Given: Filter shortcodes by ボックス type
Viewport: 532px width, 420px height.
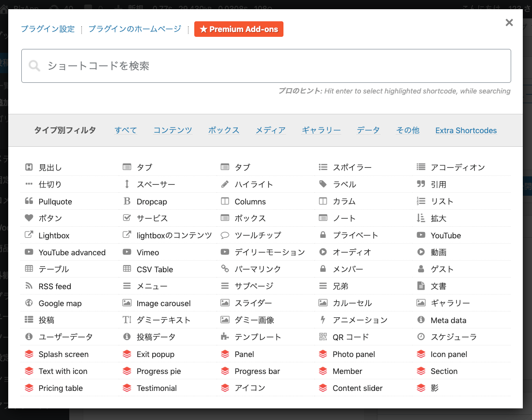Looking at the screenshot, I should [x=224, y=130].
